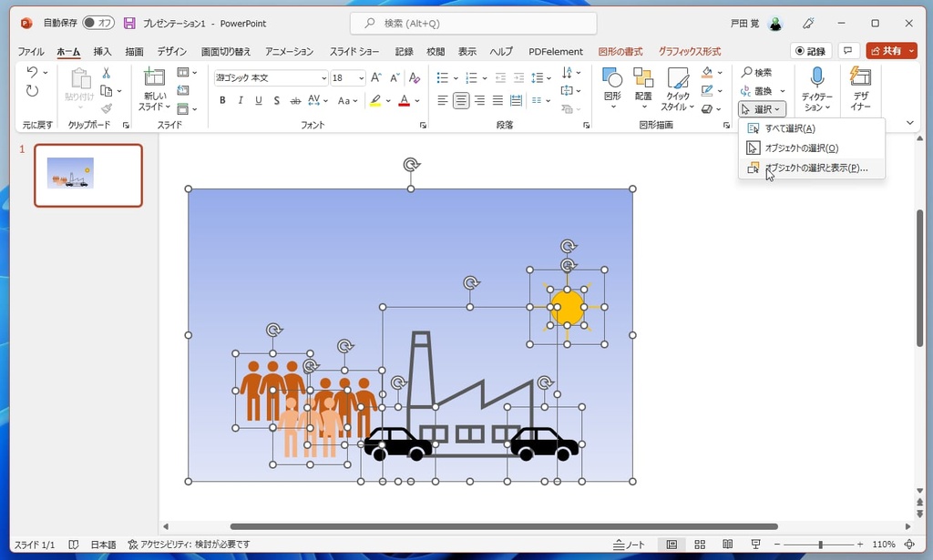Click the Dictate microphone icon

click(817, 77)
